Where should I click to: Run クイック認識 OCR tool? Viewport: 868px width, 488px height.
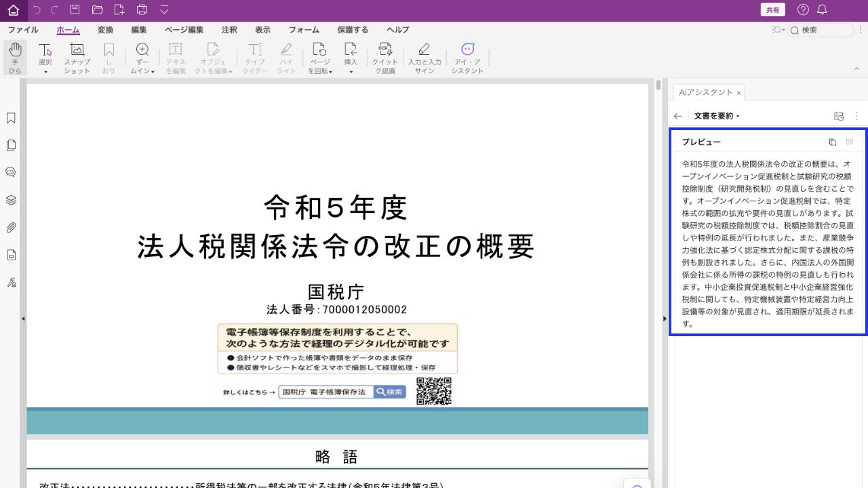click(x=384, y=58)
